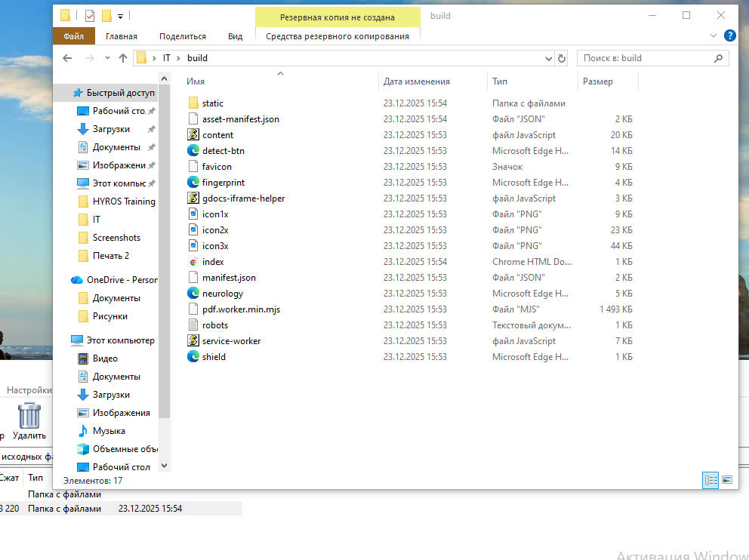This screenshot has width=749, height=560.
Task: Switch to details view layout
Action: 710,480
